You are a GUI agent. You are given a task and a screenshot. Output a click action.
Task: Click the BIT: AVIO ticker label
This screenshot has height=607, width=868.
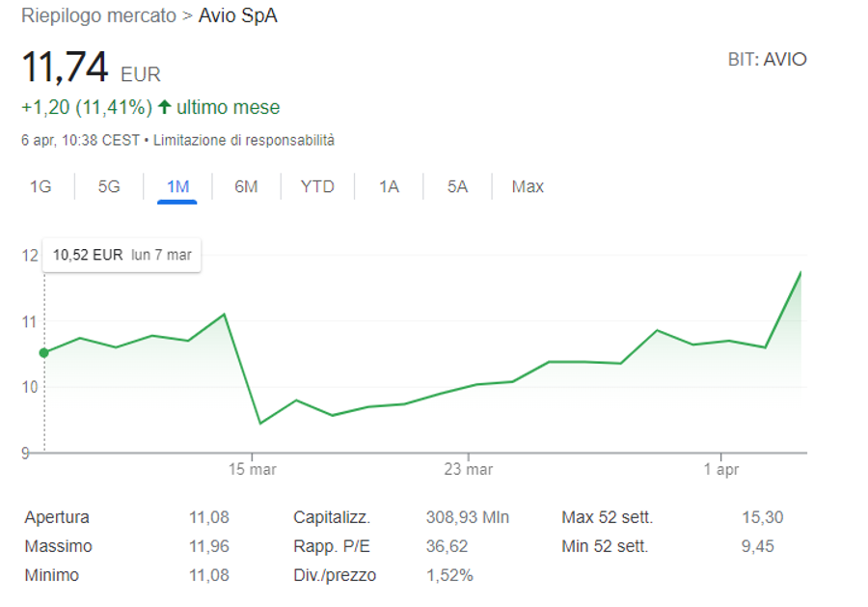pos(767,59)
